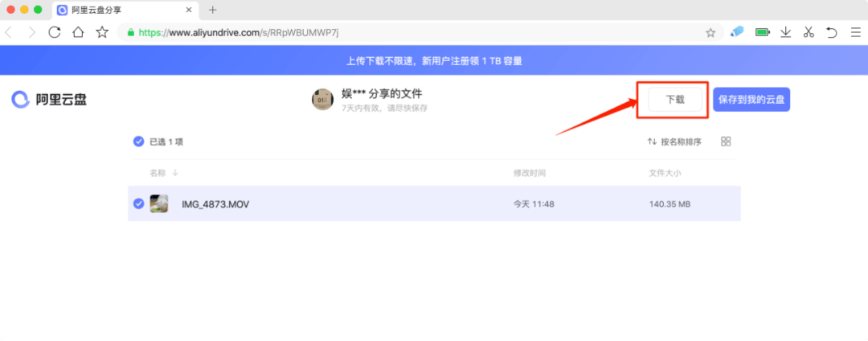Switch to grid view icon

pyautogui.click(x=726, y=142)
